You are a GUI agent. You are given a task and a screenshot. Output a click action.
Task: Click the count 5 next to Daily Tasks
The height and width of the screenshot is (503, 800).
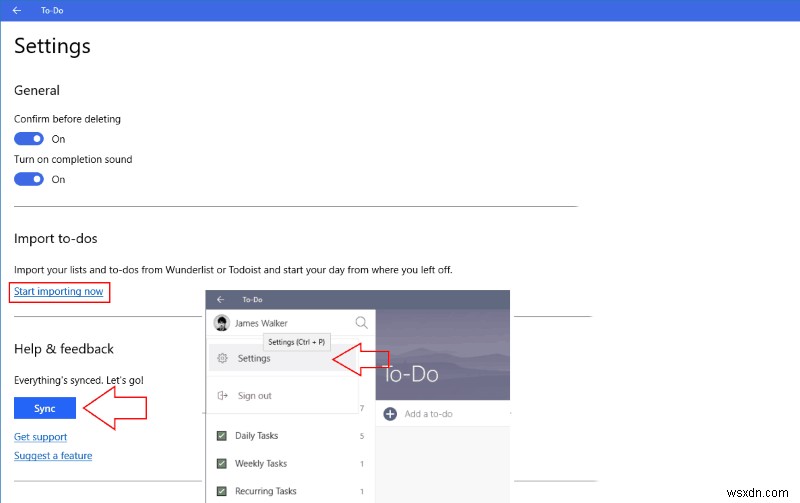pos(362,436)
